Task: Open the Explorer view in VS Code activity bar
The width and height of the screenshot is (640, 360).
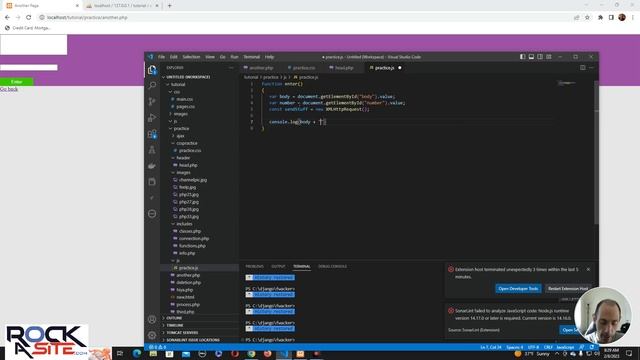Action: (152, 70)
